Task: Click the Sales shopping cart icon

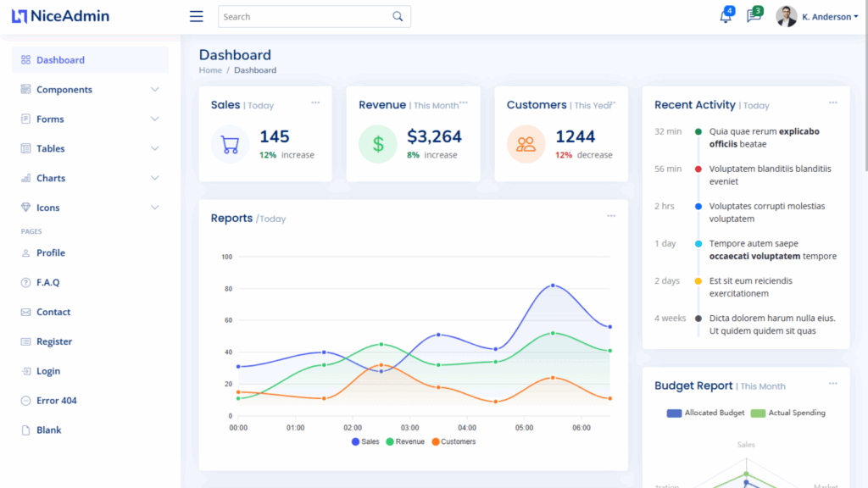Action: 230,144
